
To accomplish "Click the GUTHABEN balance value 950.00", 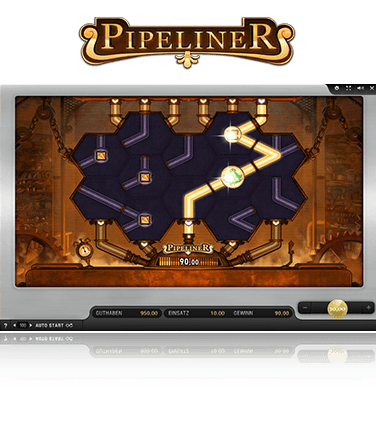I will tap(149, 313).
